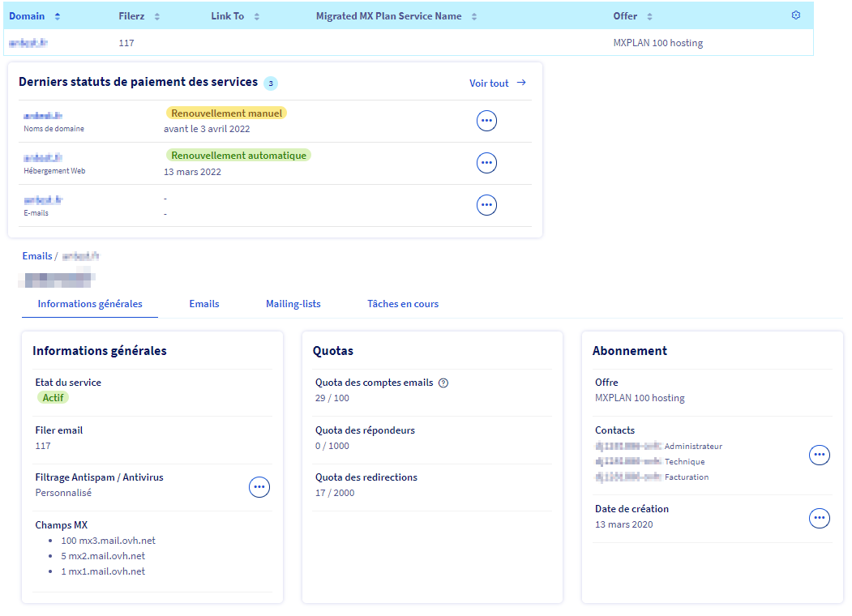
Task: Open table column settings gear icon
Action: (x=795, y=15)
